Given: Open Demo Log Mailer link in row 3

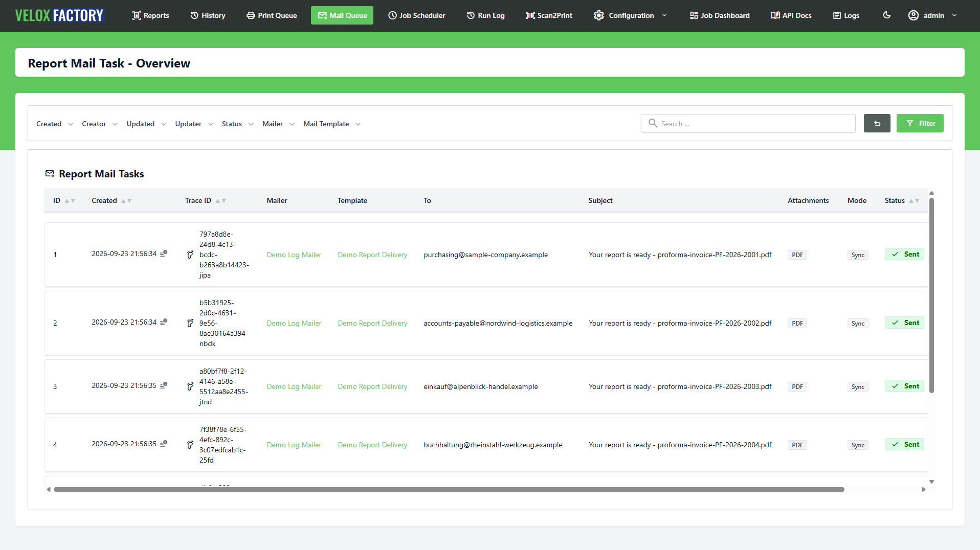Looking at the screenshot, I should coord(294,386).
